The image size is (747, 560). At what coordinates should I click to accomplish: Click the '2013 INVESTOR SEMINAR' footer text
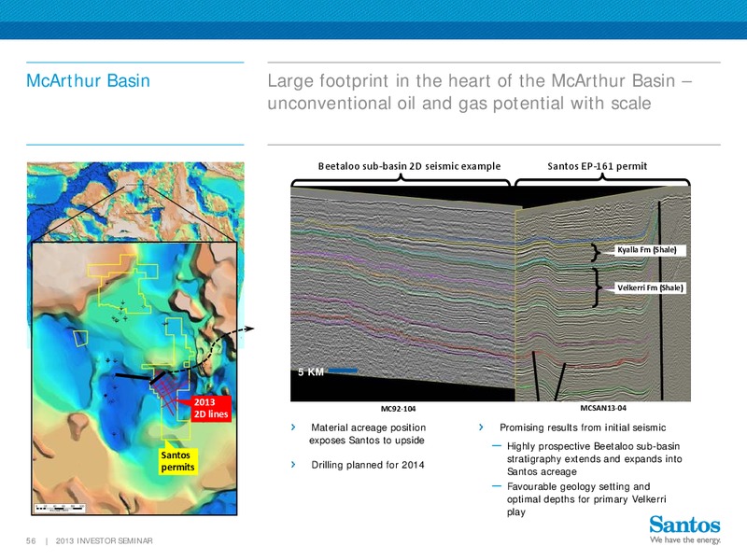click(105, 541)
